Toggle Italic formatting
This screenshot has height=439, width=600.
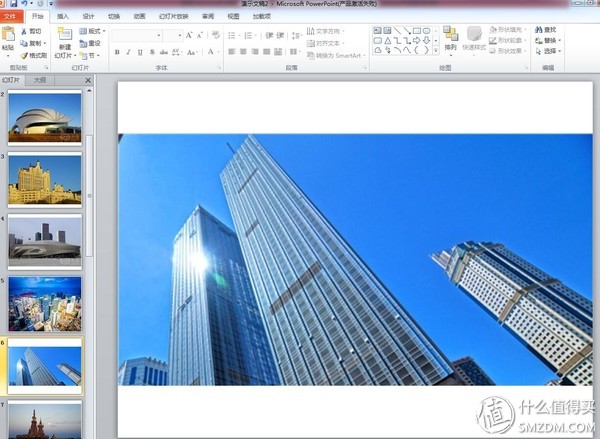coord(129,52)
